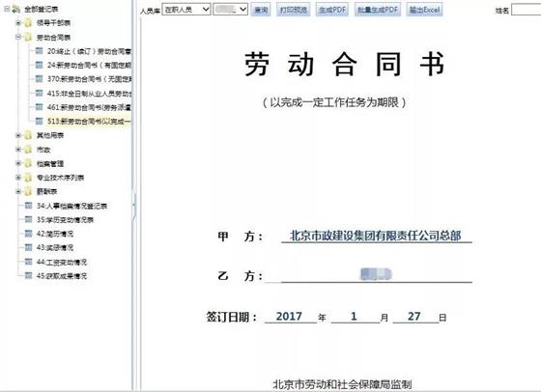Click the table icon beside 42:简历情况

(28, 234)
